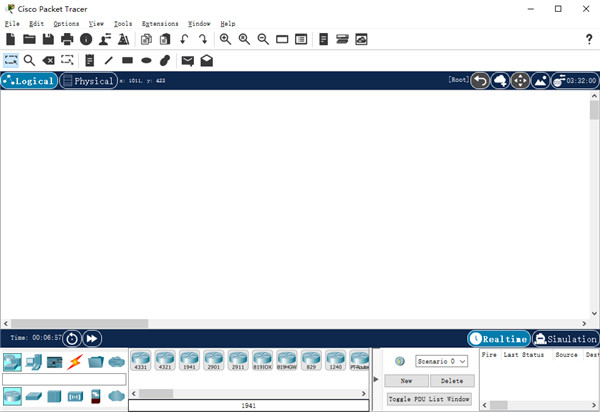This screenshot has height=412, width=600.
Task: Choose the lightning bolt Connections category
Action: tap(74, 361)
